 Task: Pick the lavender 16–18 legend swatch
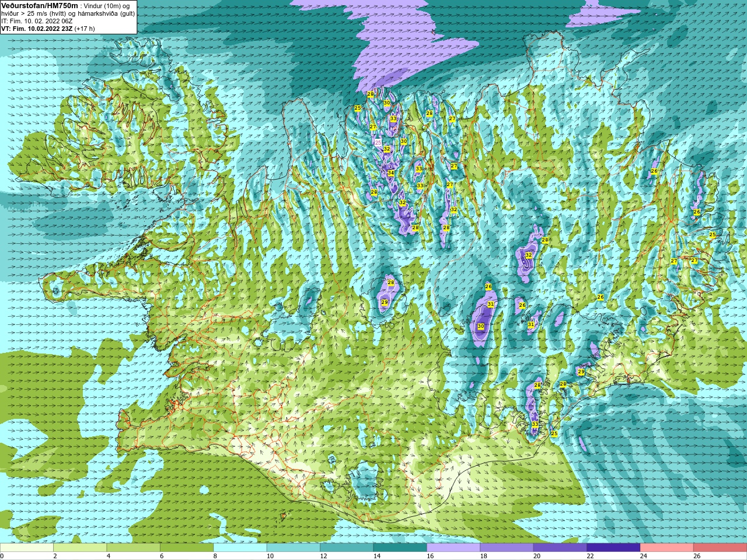coord(453,548)
